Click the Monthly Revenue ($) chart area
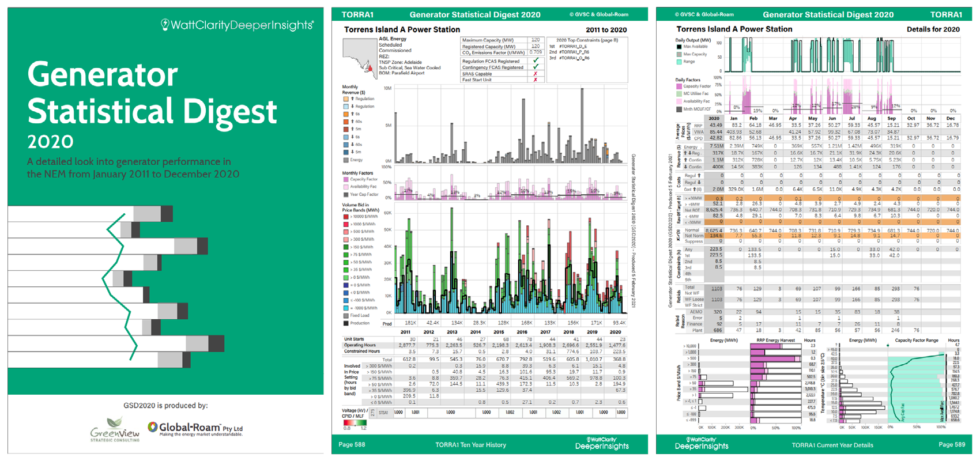980x461 pixels. tap(510, 124)
